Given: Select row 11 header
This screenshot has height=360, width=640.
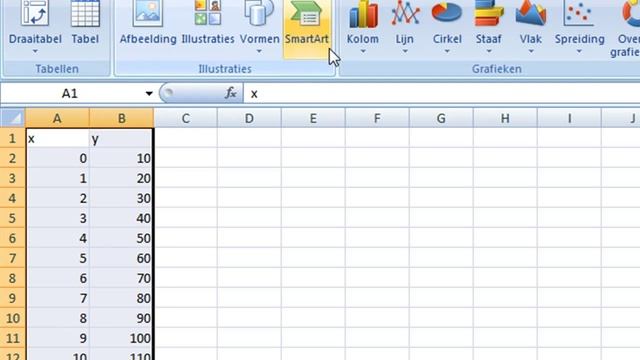Looking at the screenshot, I should (13, 338).
